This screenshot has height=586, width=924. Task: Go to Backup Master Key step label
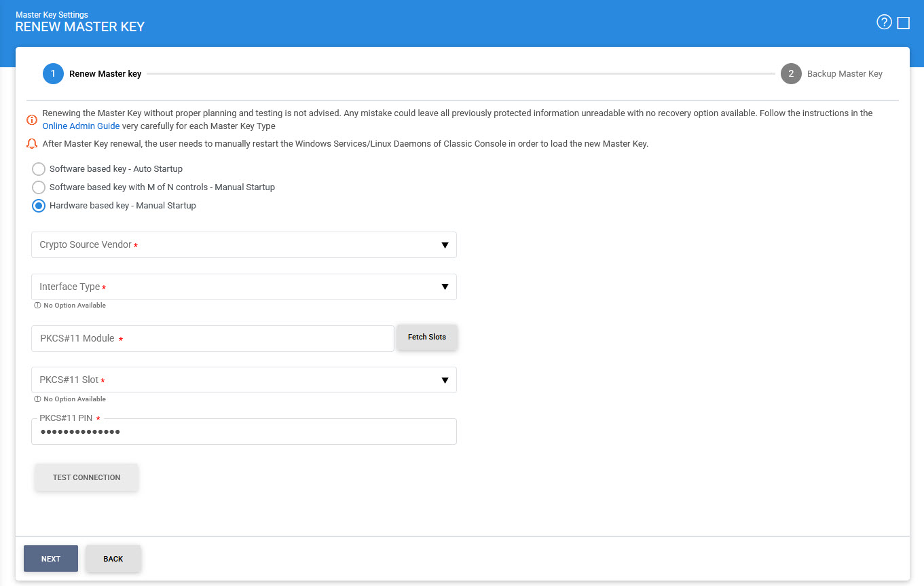click(x=845, y=73)
